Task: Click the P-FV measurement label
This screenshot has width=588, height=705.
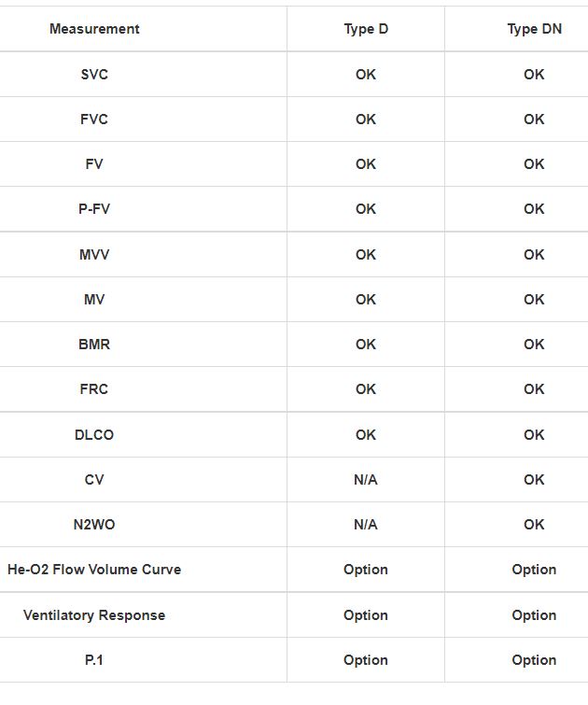Action: click(x=94, y=209)
